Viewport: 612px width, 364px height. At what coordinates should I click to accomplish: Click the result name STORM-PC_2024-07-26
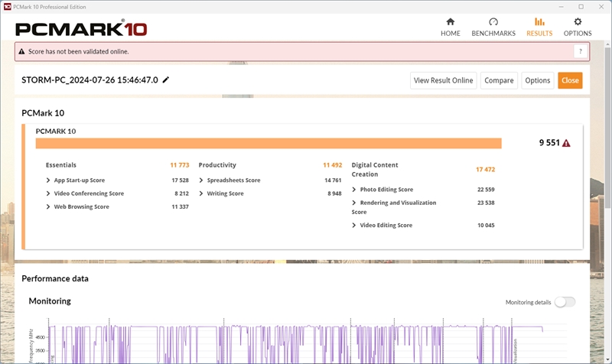(x=90, y=80)
